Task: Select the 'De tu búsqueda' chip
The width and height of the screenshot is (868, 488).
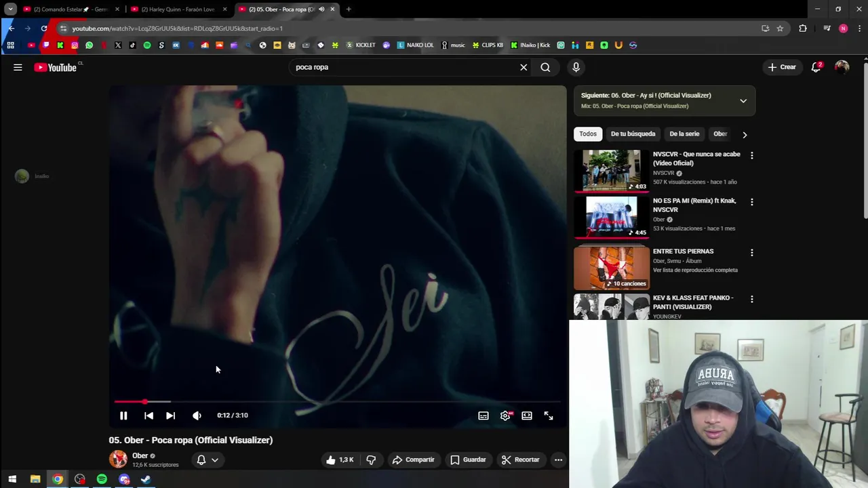Action: coord(633,134)
